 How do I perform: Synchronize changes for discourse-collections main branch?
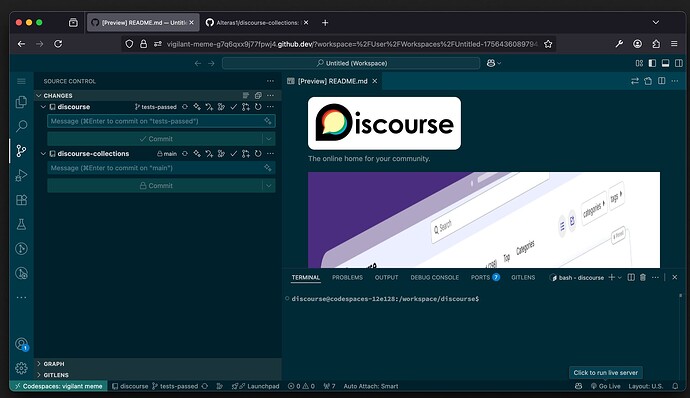click(x=185, y=154)
